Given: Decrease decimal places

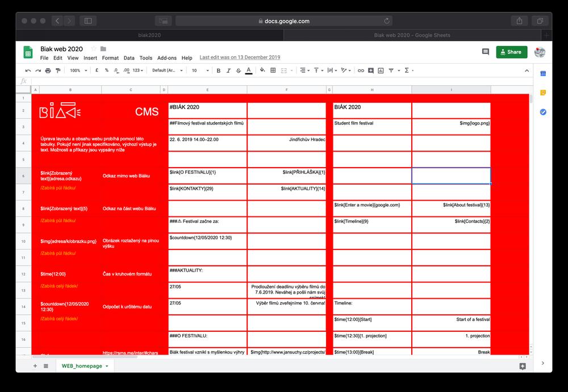Looking at the screenshot, I should pyautogui.click(x=116, y=70).
